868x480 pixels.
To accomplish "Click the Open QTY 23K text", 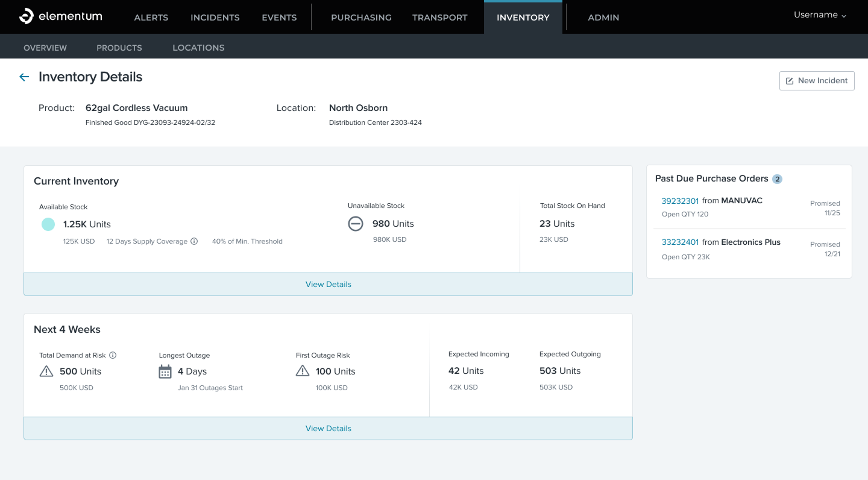I will pos(686,257).
